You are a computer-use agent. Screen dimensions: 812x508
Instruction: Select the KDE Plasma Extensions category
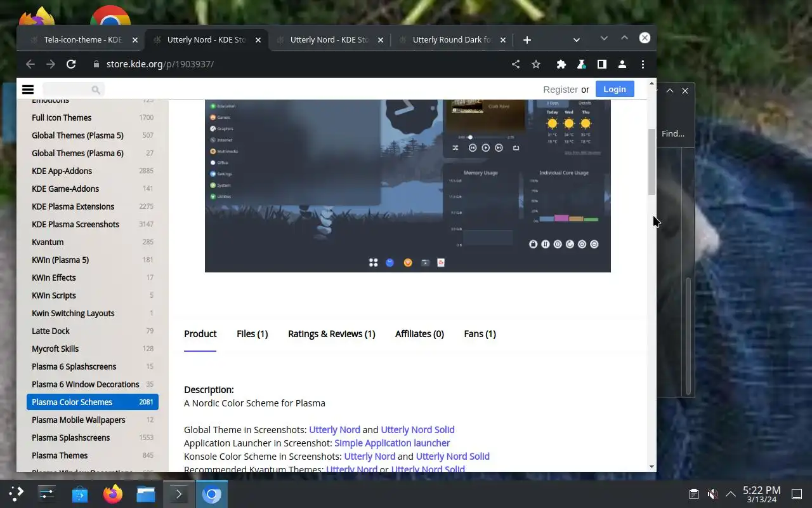(x=93, y=206)
